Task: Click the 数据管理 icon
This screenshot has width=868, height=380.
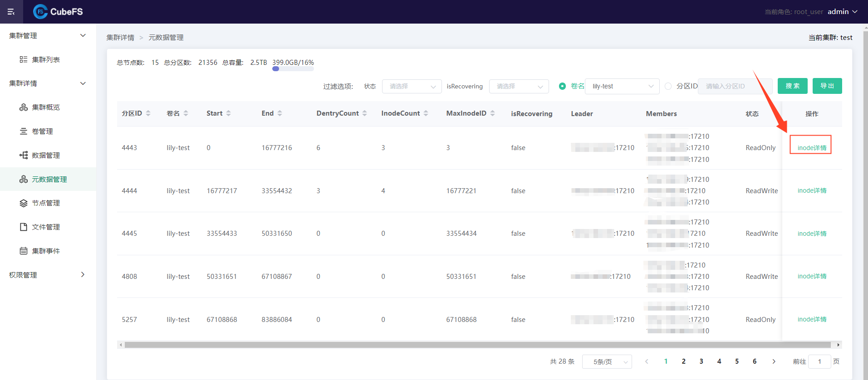Action: (24, 156)
